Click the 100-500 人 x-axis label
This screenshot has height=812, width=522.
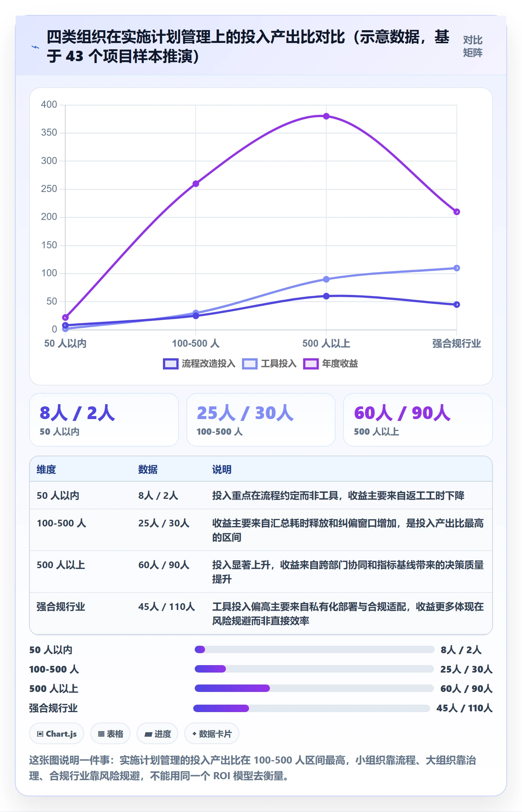196,343
